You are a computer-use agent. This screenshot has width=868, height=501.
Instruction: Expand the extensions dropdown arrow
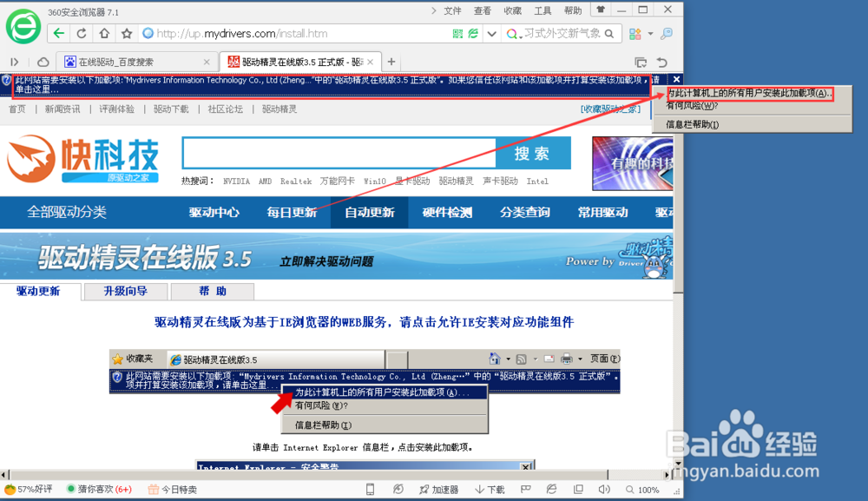click(x=650, y=34)
